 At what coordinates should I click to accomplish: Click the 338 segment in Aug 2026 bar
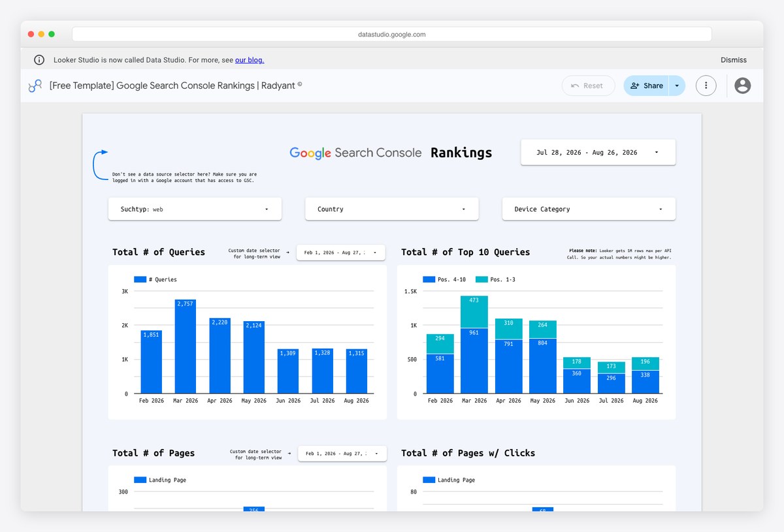[x=645, y=383]
